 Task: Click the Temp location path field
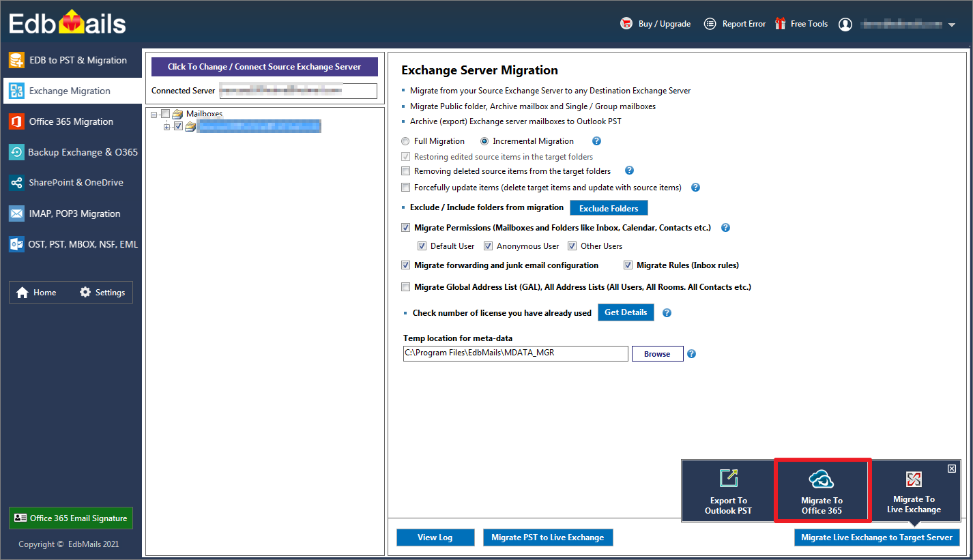coord(516,353)
